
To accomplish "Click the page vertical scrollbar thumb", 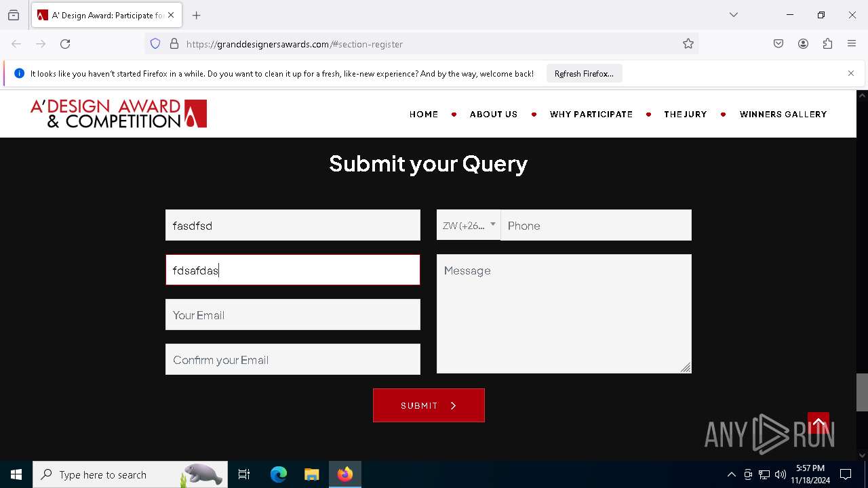I will pos(862,392).
